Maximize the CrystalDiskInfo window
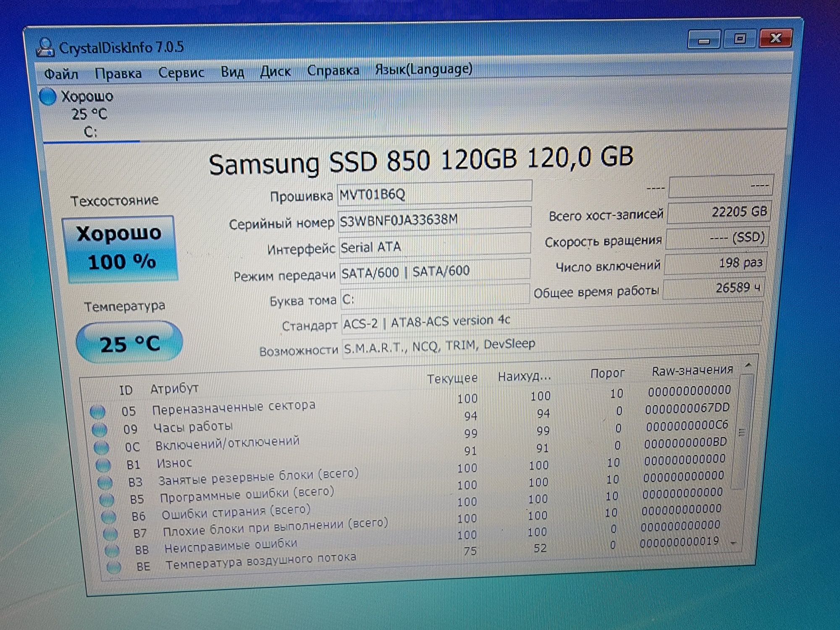Viewport: 840px width, 630px height. click(740, 39)
